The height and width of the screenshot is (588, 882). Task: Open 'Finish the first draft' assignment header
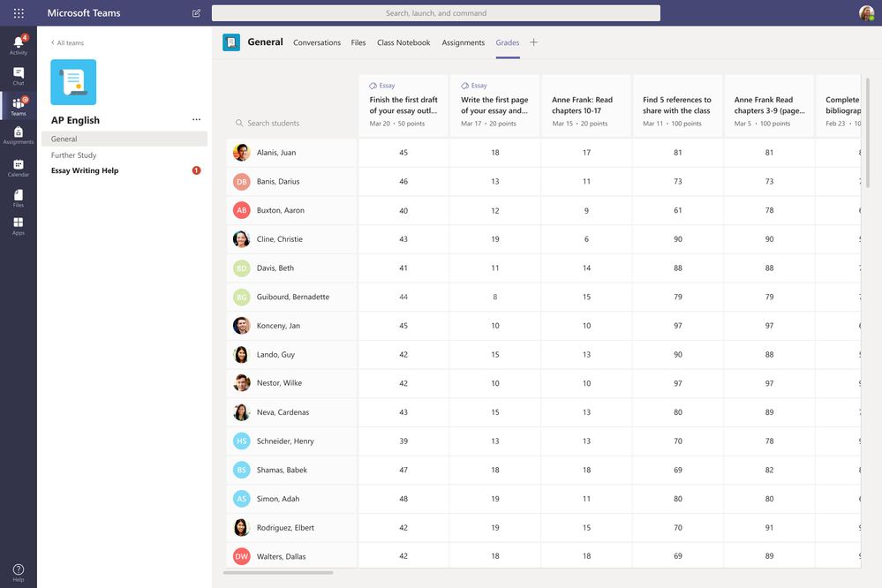pos(403,105)
